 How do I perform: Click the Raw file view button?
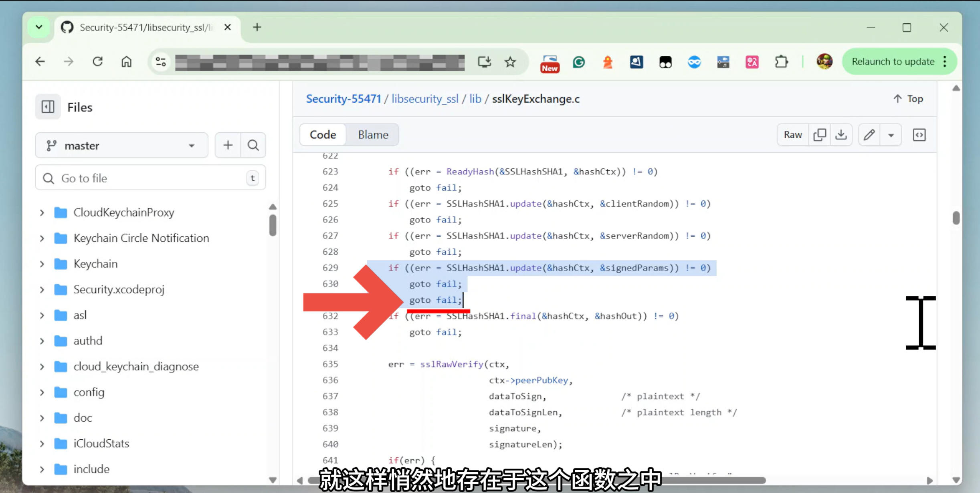(792, 135)
